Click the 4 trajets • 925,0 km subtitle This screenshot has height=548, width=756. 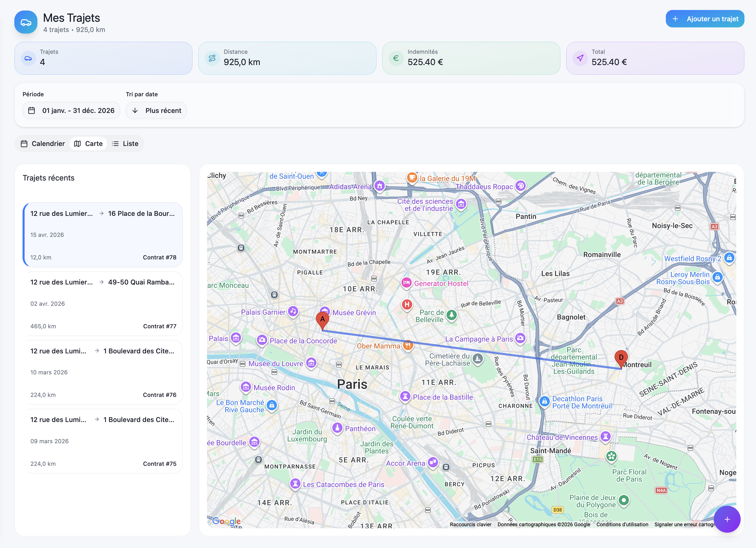[x=74, y=30]
